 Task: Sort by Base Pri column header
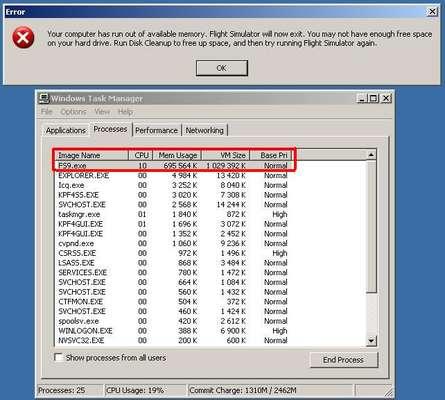click(271, 155)
